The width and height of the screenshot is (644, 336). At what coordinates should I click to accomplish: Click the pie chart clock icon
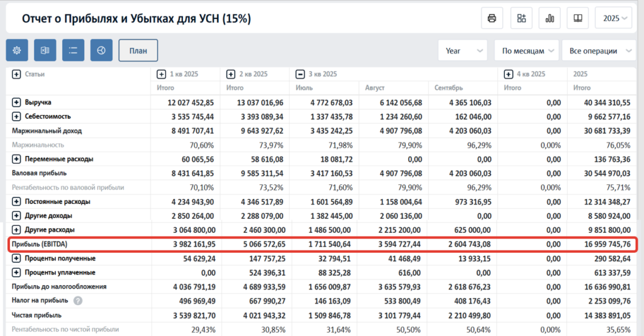101,50
